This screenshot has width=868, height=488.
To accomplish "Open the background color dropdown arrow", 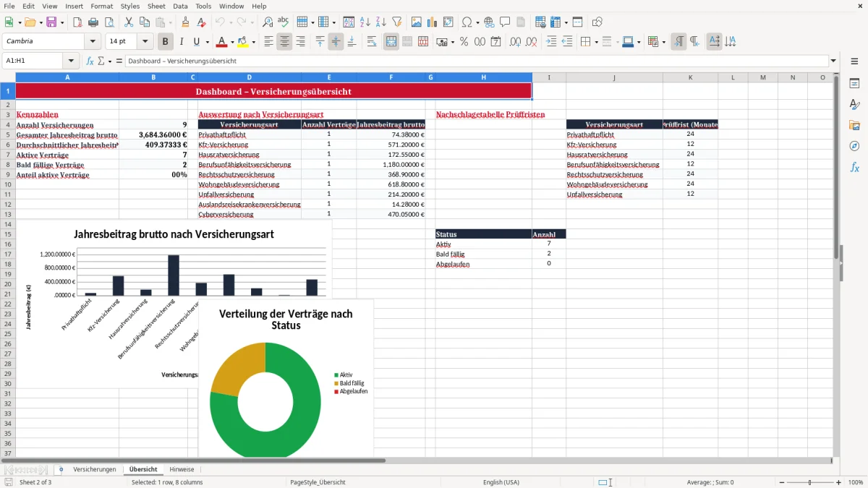I will tap(253, 42).
